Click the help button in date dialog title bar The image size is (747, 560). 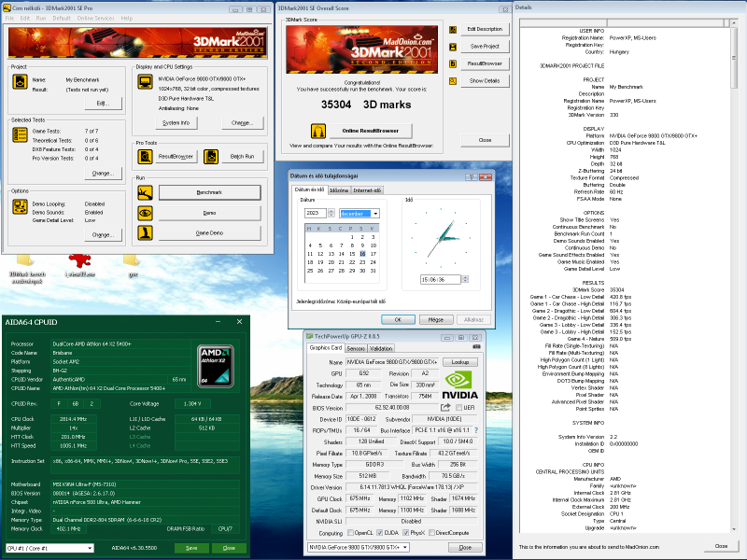(x=472, y=176)
